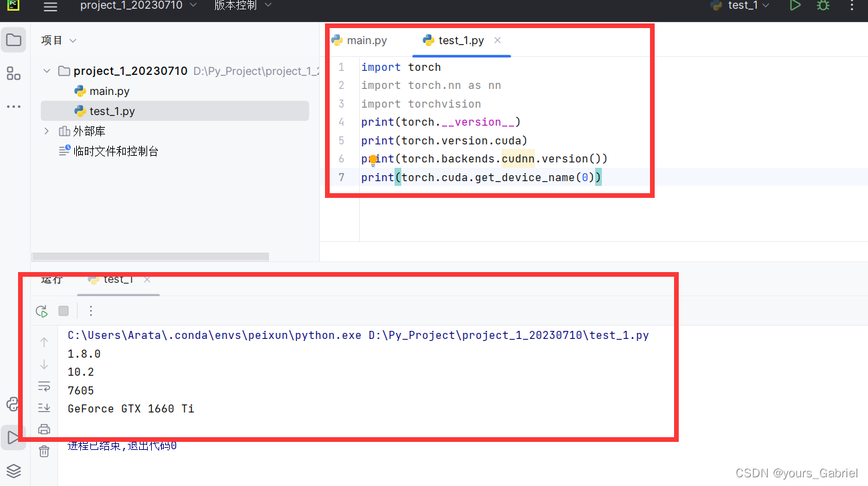868x486 pixels.
Task: Toggle the Project tool window folder icon
Action: (13, 40)
